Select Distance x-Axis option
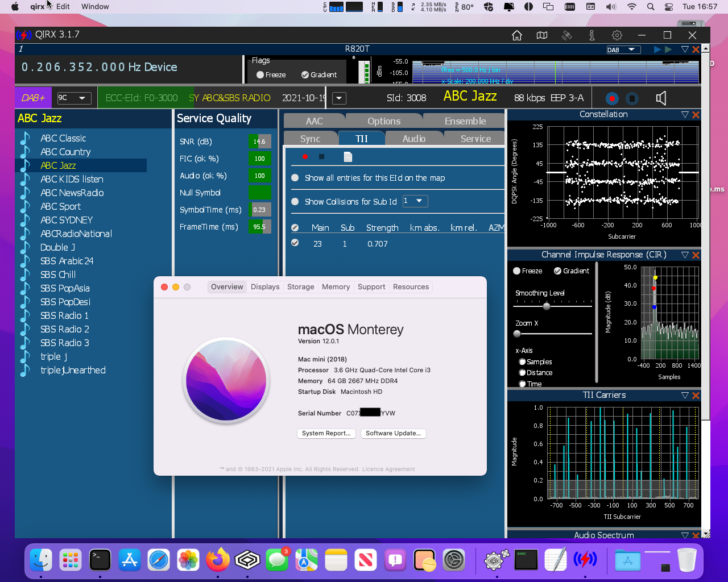This screenshot has height=582, width=728. 522,373
